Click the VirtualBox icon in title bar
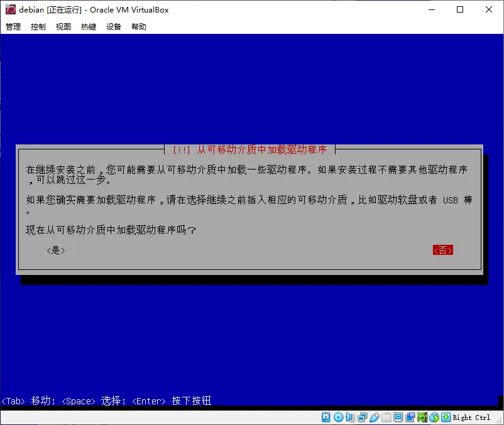 [x=10, y=9]
